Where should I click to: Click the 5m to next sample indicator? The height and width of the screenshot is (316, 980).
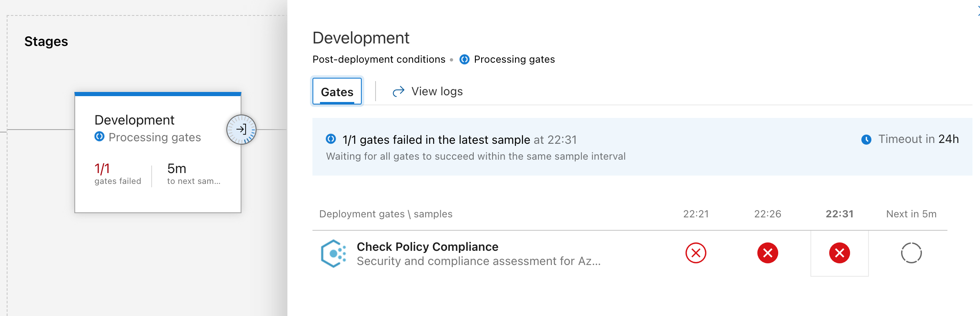[x=177, y=169]
